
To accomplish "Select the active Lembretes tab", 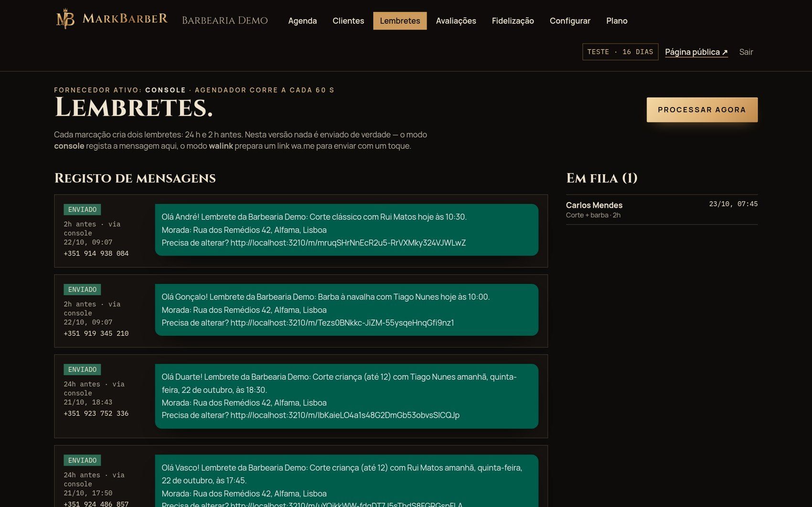I will tap(400, 21).
